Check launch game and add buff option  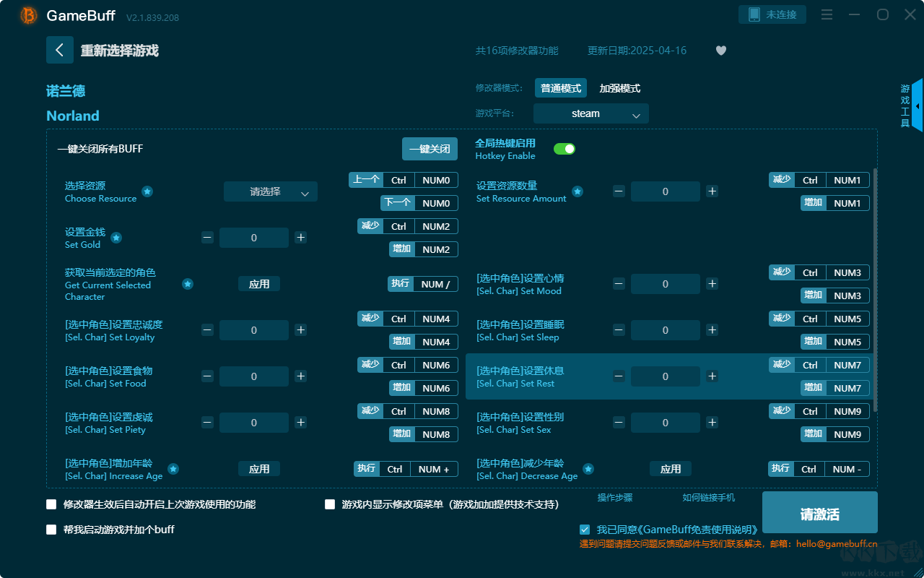click(x=51, y=530)
